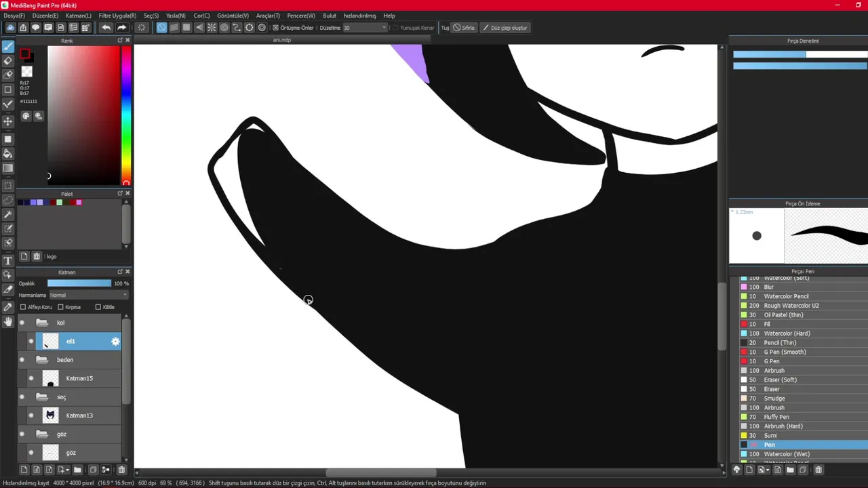This screenshot has height=488, width=868.
Task: Click the transparent color swatch
Action: point(27,71)
